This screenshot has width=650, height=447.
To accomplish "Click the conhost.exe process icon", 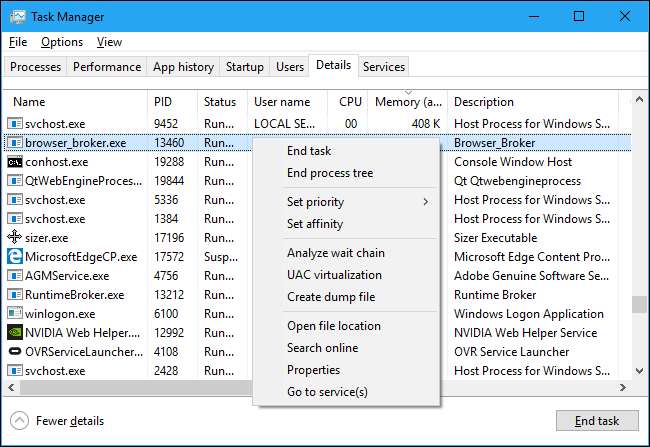I will [15, 161].
